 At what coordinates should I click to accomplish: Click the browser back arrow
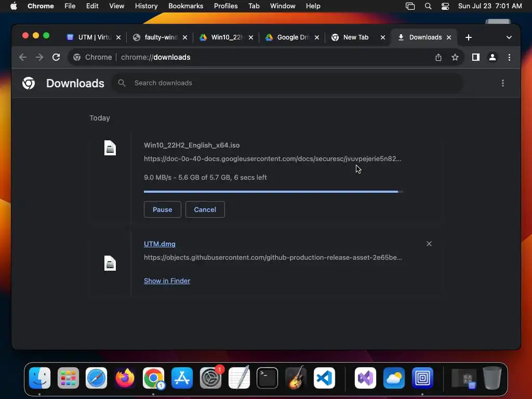[x=23, y=57]
